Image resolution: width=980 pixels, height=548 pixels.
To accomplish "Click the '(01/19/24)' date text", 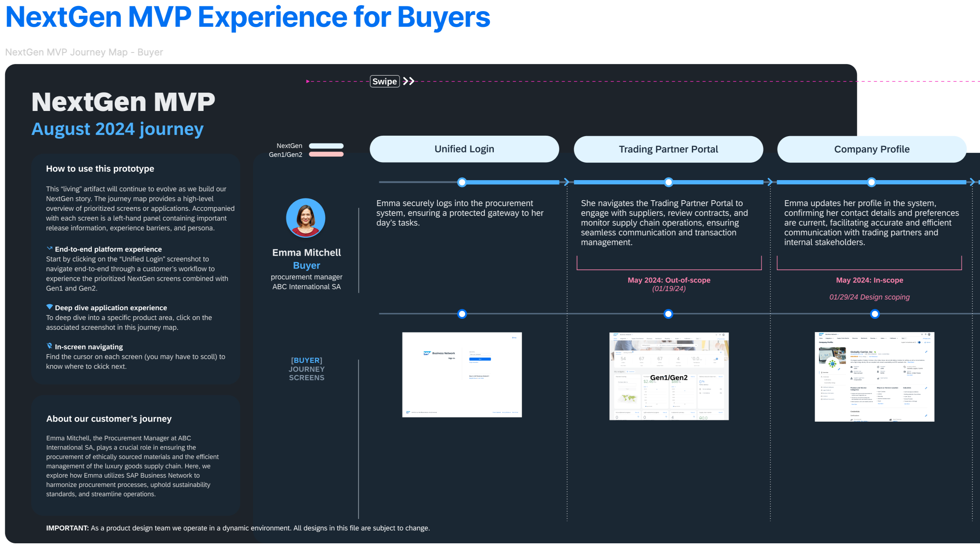I will coord(669,289).
